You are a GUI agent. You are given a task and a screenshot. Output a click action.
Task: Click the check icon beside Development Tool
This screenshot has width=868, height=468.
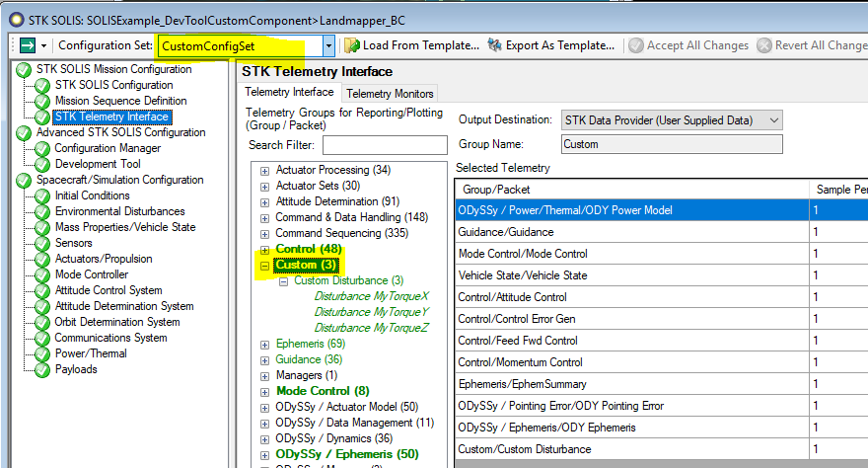point(41,164)
